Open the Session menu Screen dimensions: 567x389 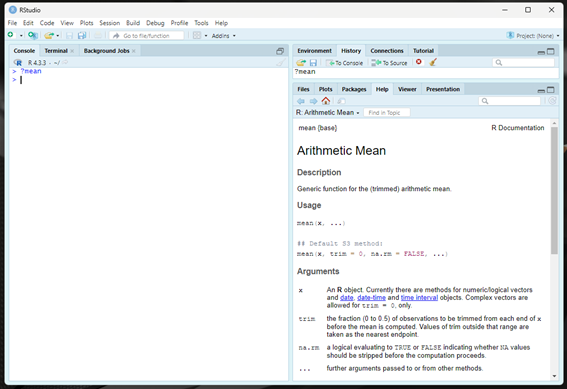(x=110, y=23)
